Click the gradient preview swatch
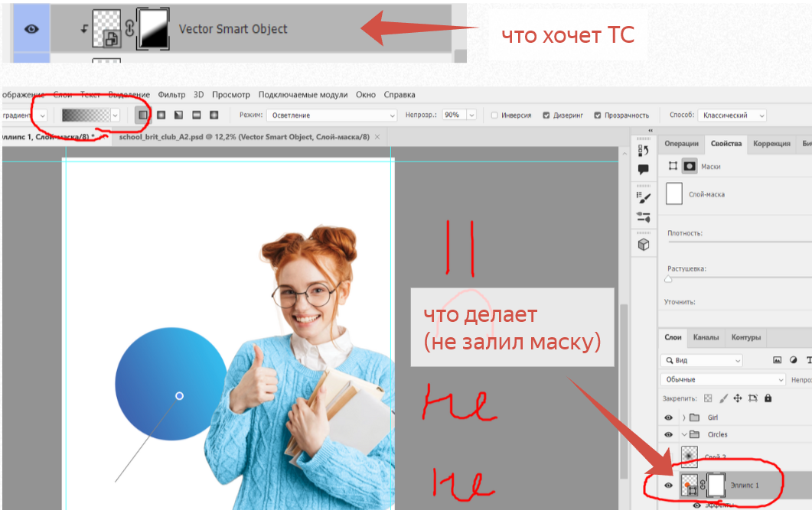 [86, 115]
